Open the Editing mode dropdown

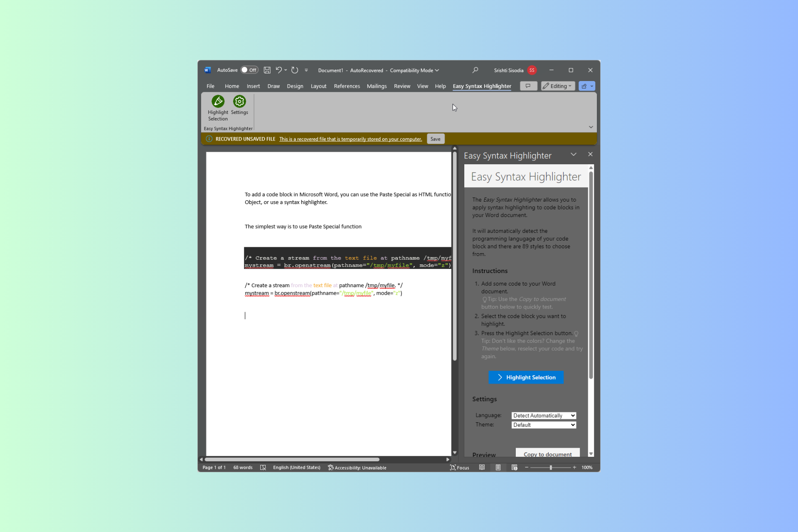[558, 86]
